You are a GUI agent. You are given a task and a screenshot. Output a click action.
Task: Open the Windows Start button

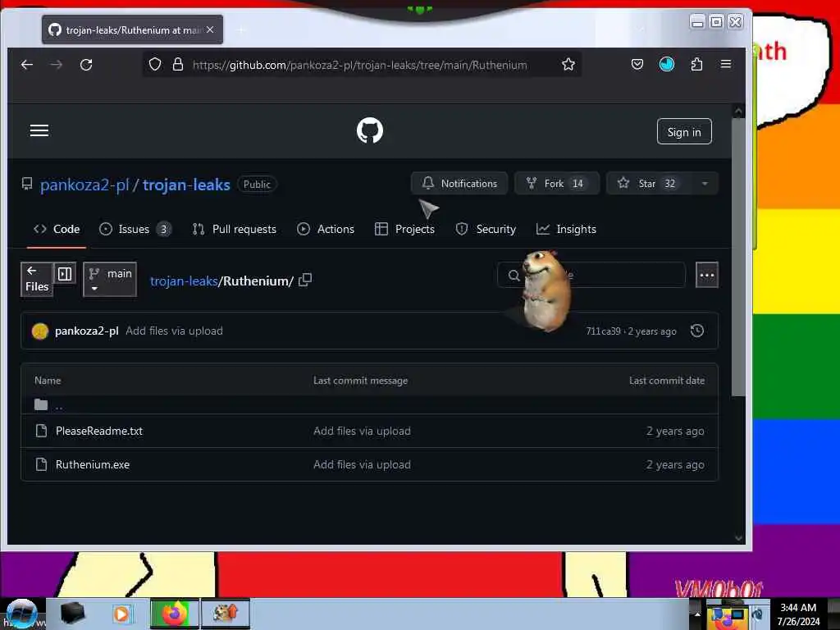(x=21, y=614)
